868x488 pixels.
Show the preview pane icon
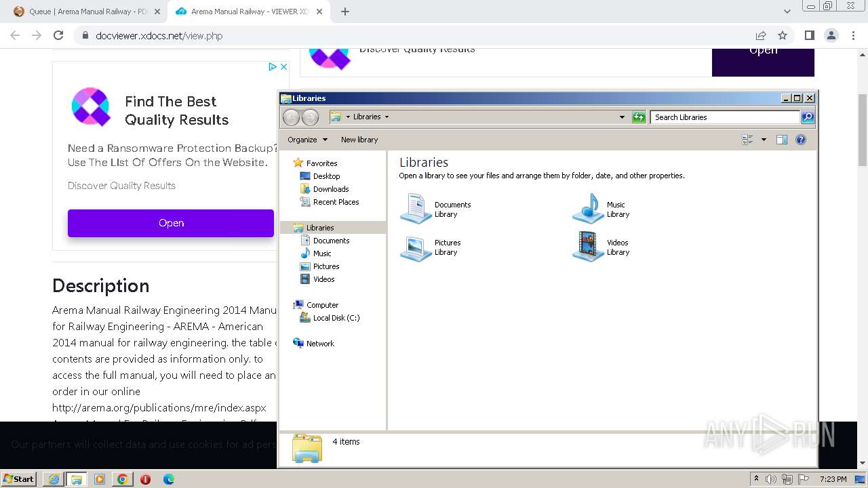tap(782, 140)
